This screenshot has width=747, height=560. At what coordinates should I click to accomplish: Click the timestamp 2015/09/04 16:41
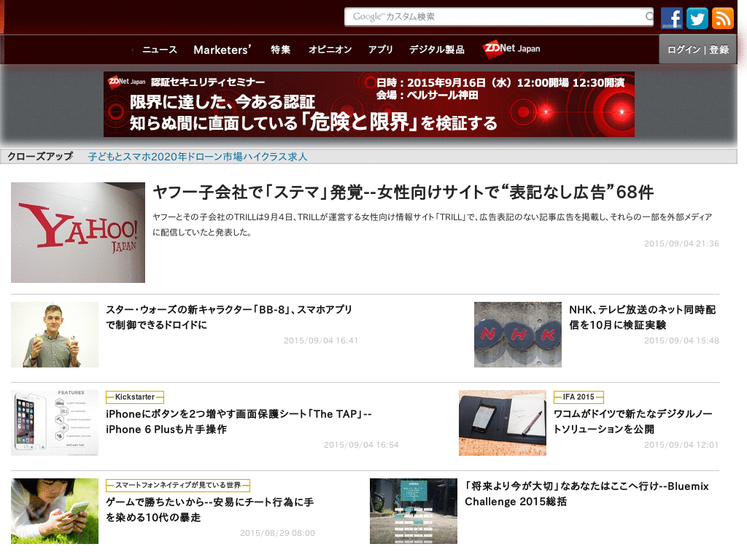click(x=321, y=341)
